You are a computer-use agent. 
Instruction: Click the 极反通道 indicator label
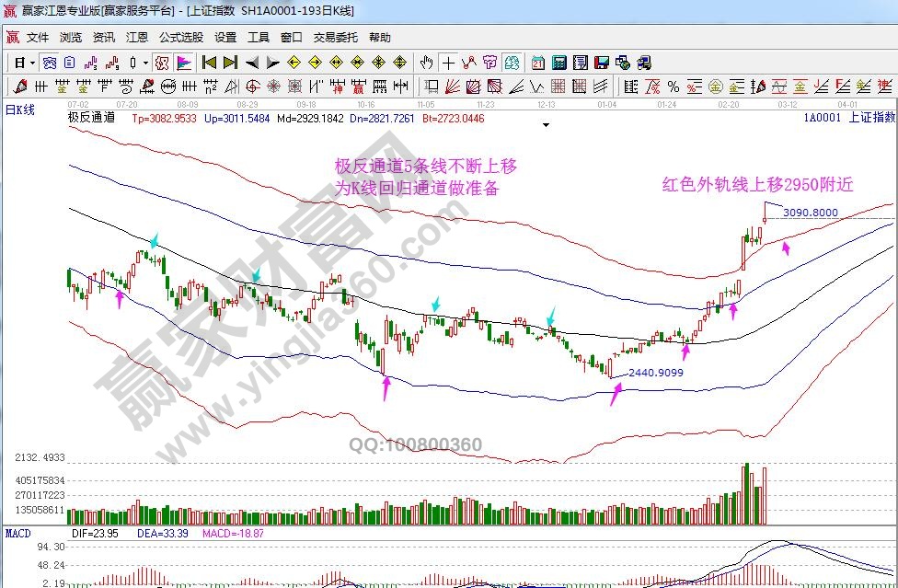(x=92, y=118)
